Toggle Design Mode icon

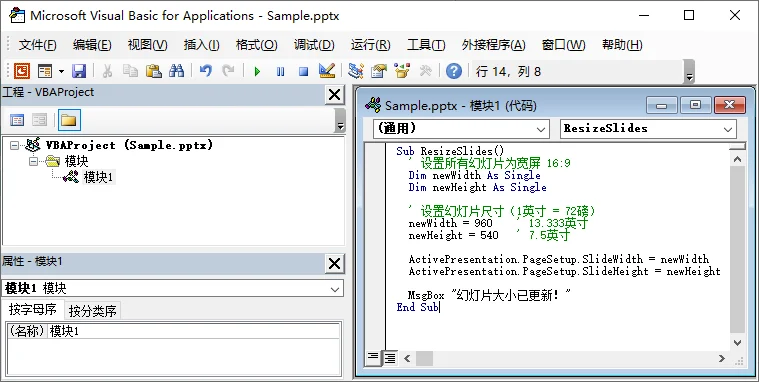tap(327, 71)
